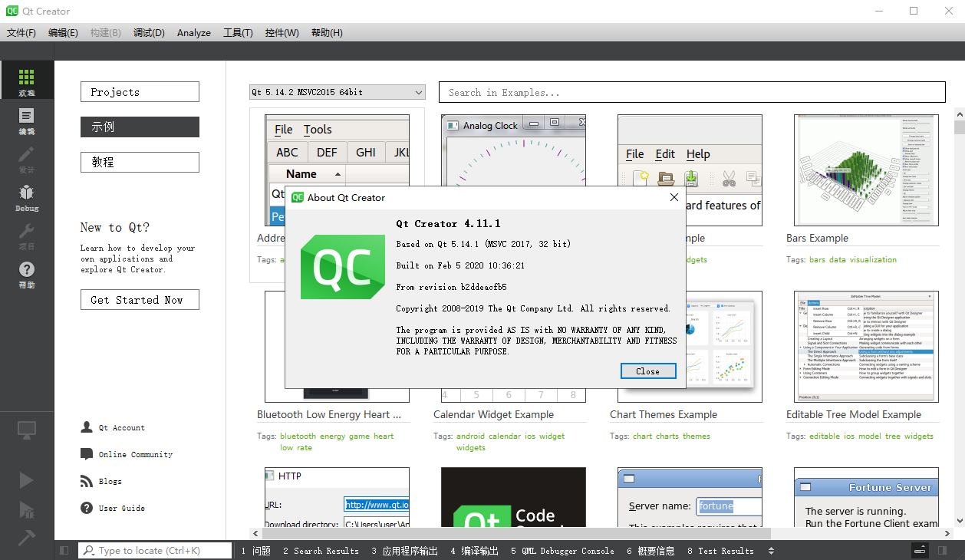Switch to the Debug mode bug icon

(x=27, y=197)
